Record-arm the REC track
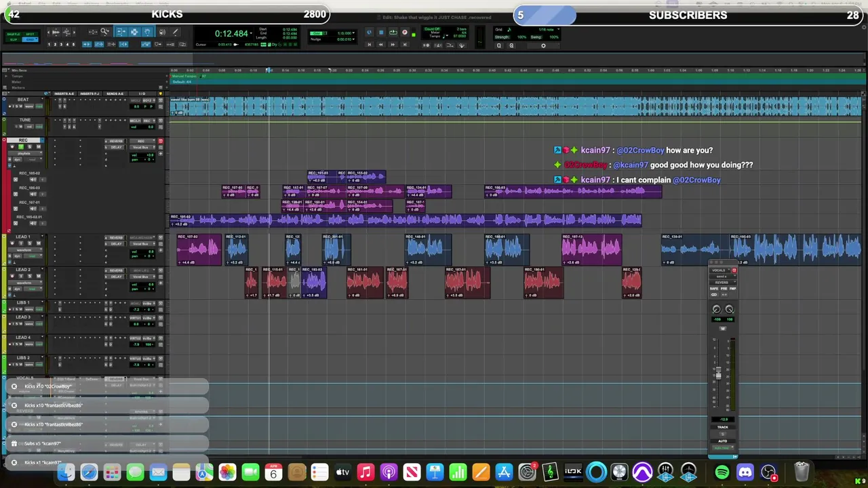Image resolution: width=868 pixels, height=488 pixels. (12, 146)
